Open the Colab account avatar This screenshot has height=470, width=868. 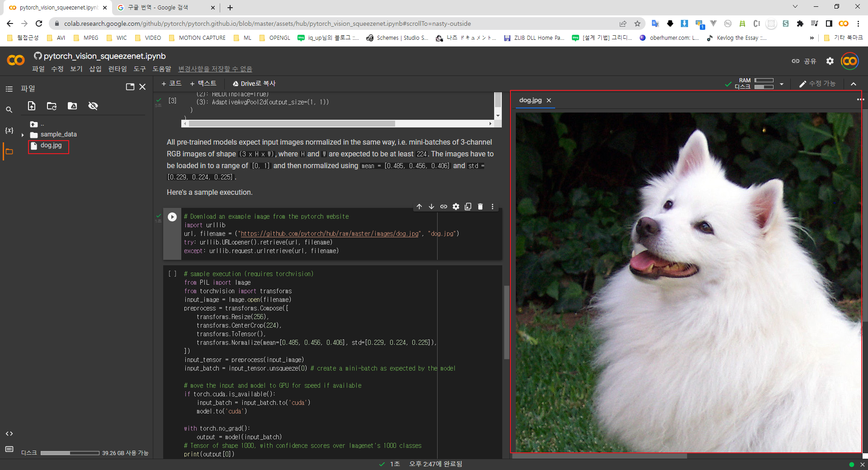coord(850,61)
